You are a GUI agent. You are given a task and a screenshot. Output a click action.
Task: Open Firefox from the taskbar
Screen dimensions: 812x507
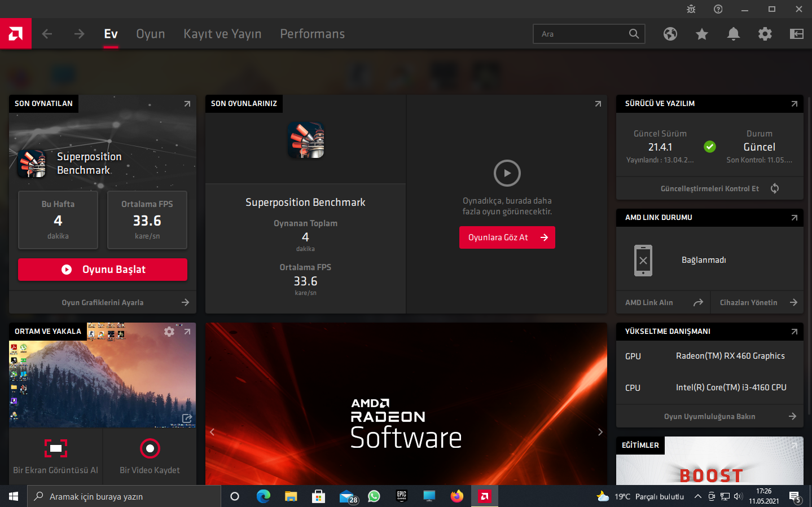tap(457, 496)
